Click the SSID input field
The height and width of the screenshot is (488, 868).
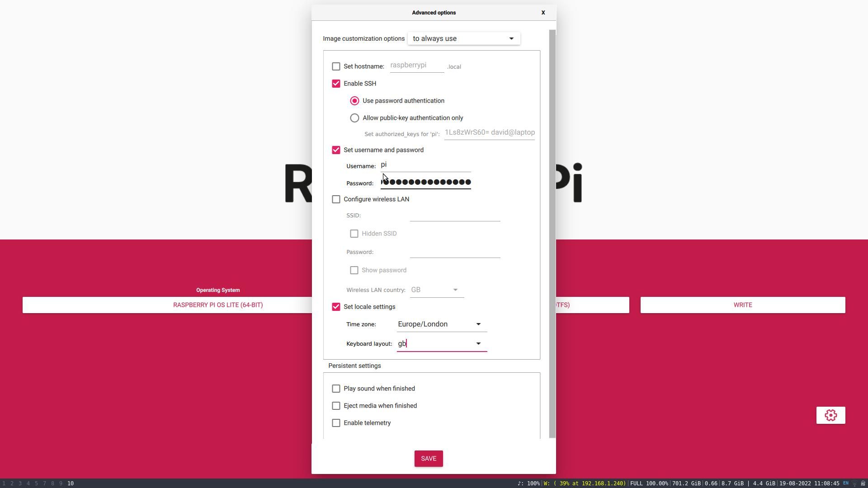pyautogui.click(x=454, y=217)
